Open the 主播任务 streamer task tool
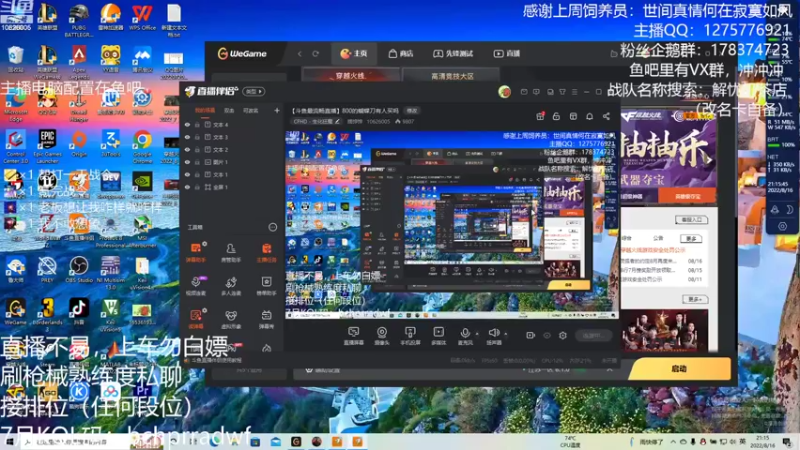Viewport: 800px width, 450px height. coord(266,252)
